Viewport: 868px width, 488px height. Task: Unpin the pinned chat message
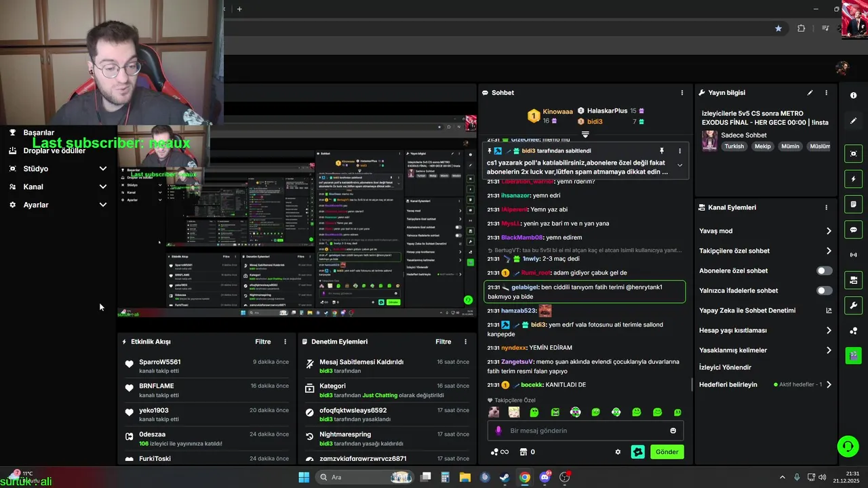tap(662, 150)
